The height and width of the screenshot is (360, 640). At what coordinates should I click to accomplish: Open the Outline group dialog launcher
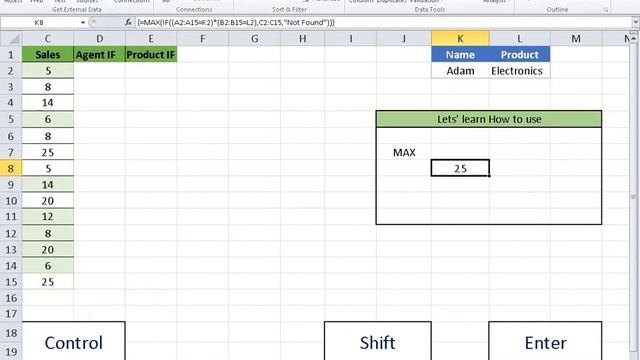click(x=606, y=10)
